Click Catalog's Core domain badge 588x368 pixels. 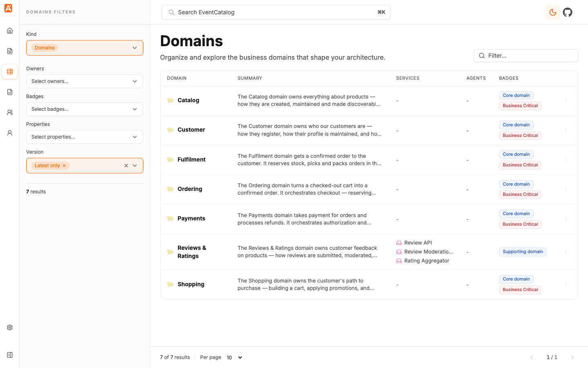[x=516, y=95]
